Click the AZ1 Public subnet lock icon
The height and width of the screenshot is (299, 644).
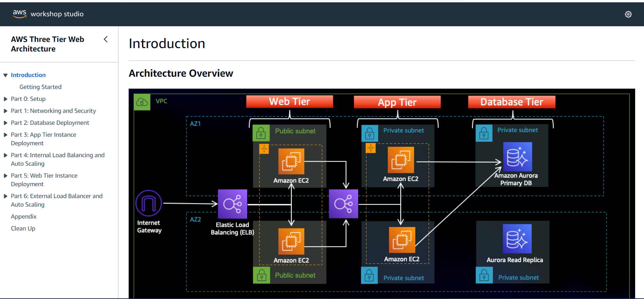pyautogui.click(x=261, y=133)
